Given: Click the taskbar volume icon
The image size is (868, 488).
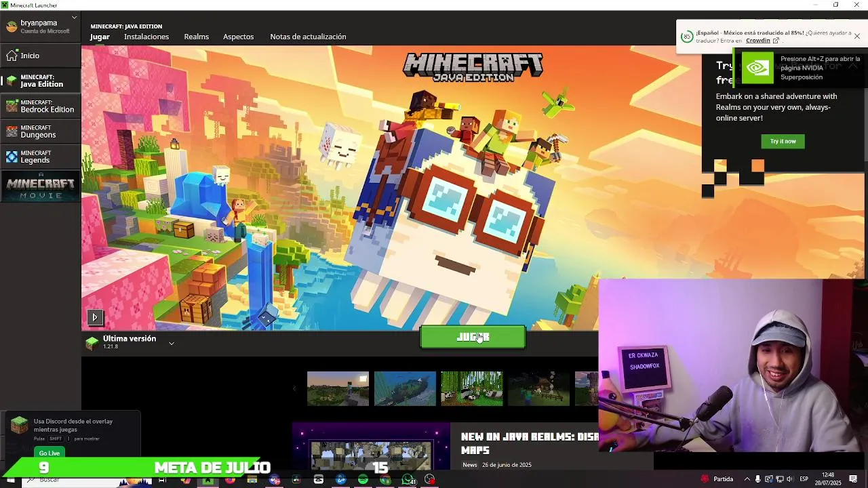Looking at the screenshot, I should pos(789,479).
